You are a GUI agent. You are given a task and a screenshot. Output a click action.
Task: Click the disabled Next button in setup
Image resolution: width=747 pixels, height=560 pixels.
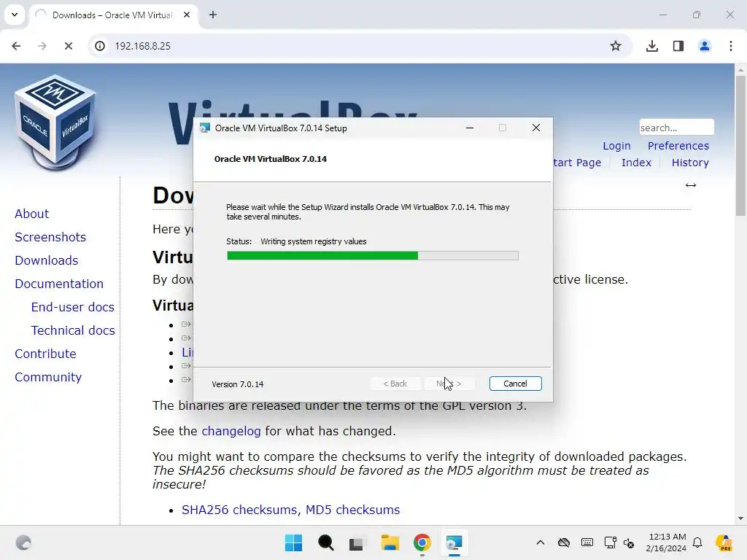[449, 384]
